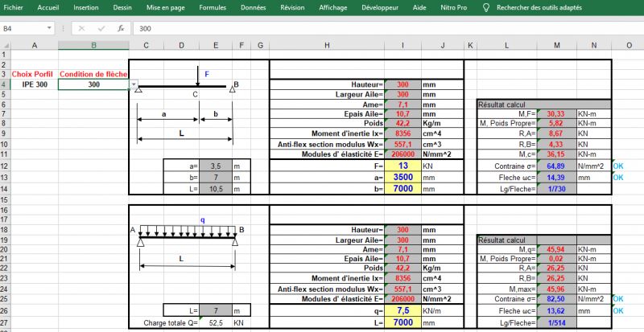Select row 12 header
The height and width of the screenshot is (332, 644).
(5, 166)
